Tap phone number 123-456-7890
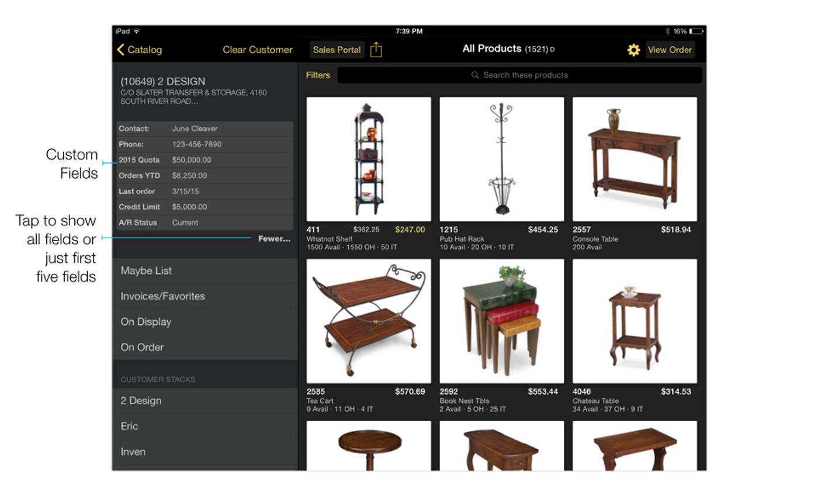 click(x=197, y=144)
